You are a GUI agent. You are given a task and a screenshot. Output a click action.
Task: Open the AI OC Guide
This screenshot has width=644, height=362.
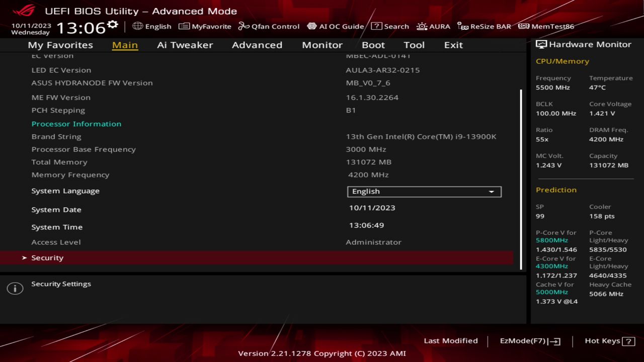[335, 26]
